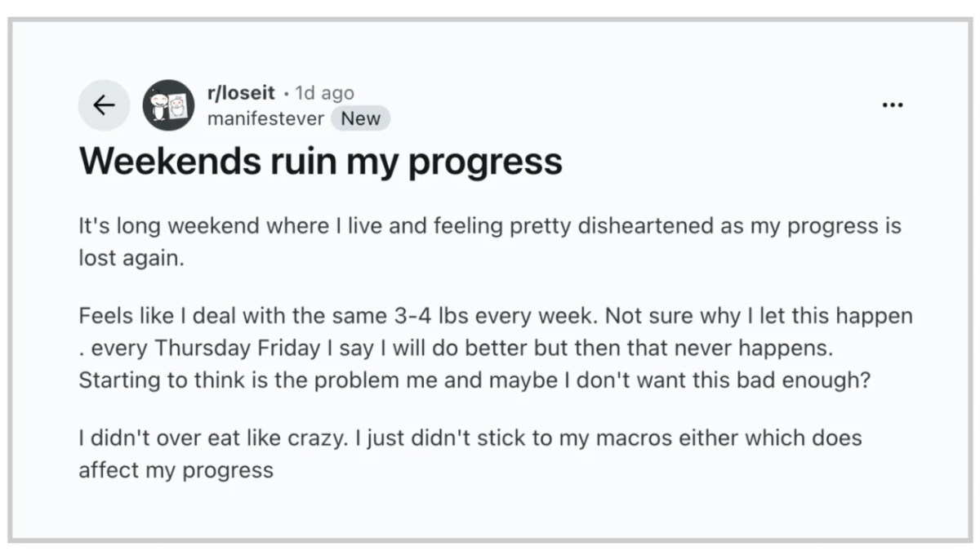Viewport: 980px width, 560px height.
Task: Click the word 'Weekends' in the title
Action: point(167,162)
